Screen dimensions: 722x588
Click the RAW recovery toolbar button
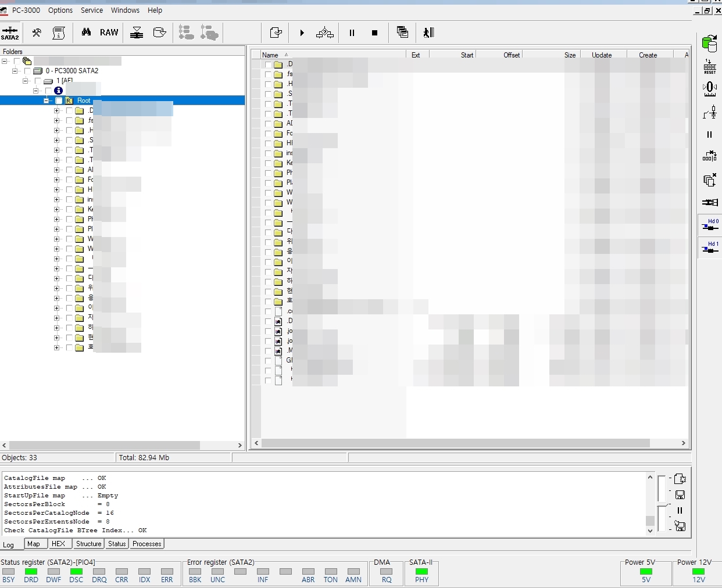109,33
